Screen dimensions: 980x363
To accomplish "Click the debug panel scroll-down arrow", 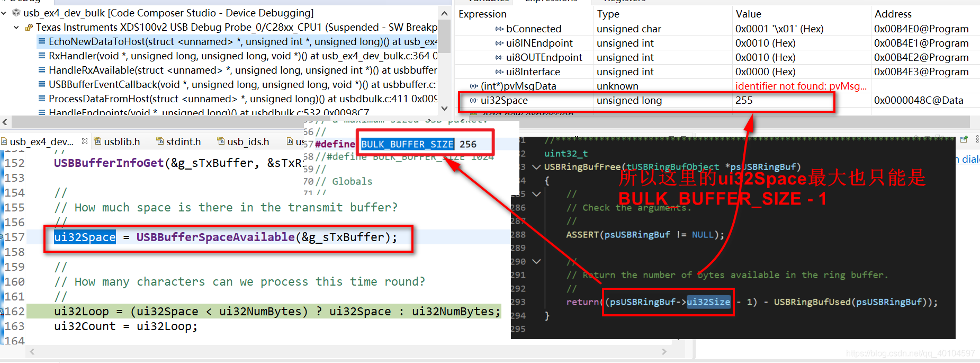I will point(444,108).
